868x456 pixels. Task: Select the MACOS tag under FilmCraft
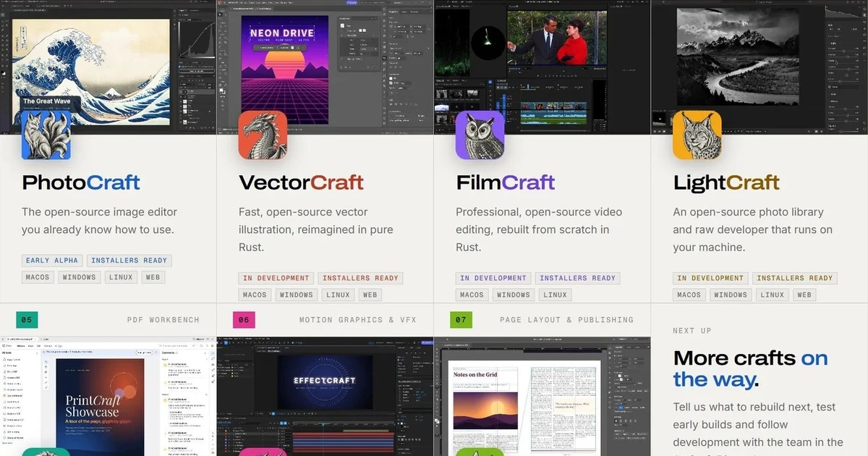[472, 295]
